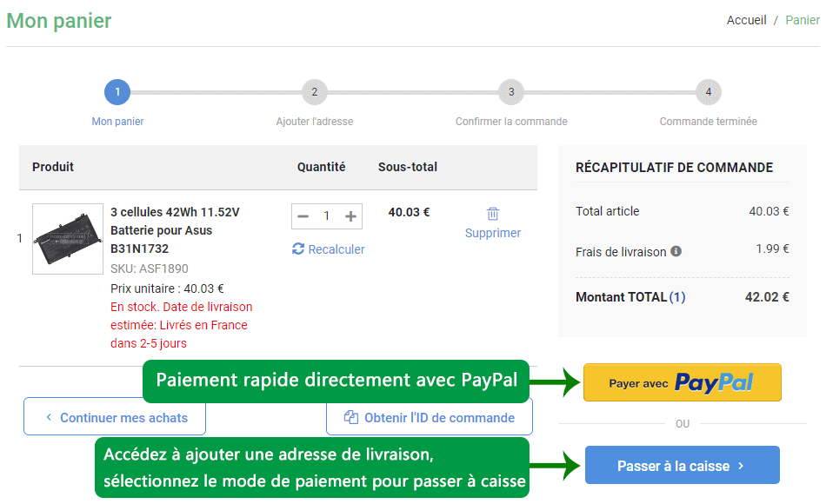Click the Sous-total column header
The width and height of the screenshot is (826, 504).
click(408, 167)
